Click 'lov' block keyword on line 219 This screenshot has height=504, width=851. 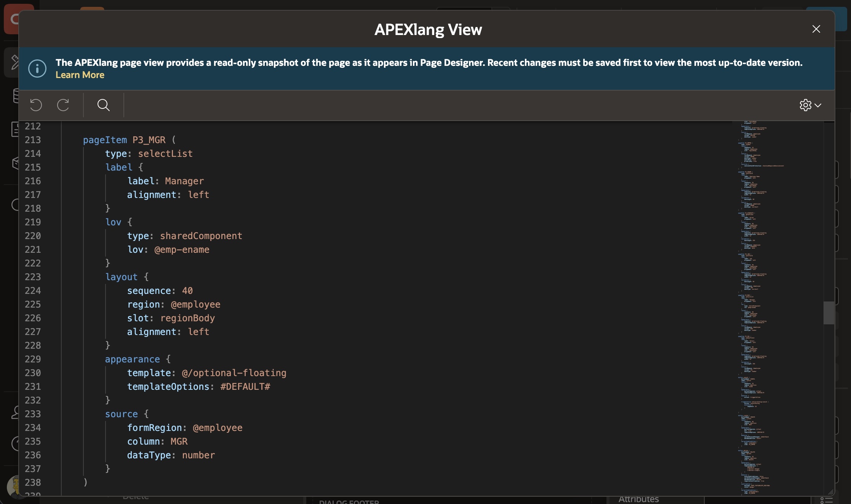(113, 222)
